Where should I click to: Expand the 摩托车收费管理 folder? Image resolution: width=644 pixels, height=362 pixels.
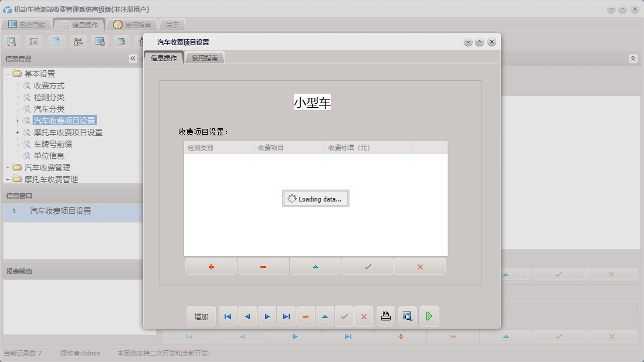[x=8, y=180]
